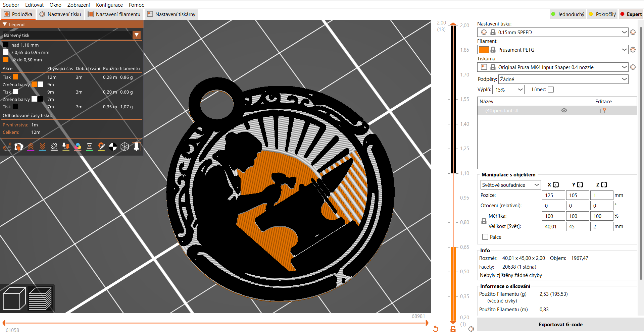Click Otočení Y rotation field

(x=578, y=206)
